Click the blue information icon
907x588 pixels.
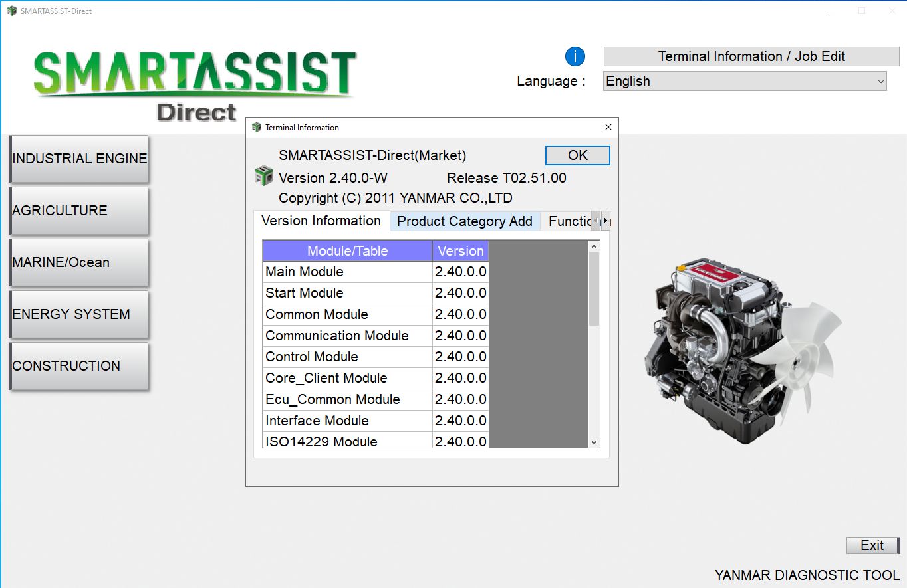click(573, 56)
